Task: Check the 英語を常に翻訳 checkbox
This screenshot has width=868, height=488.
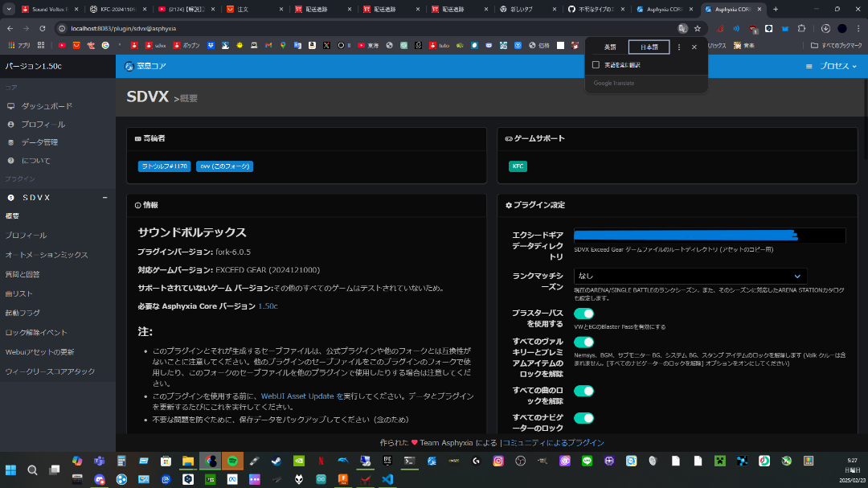Action: 596,65
